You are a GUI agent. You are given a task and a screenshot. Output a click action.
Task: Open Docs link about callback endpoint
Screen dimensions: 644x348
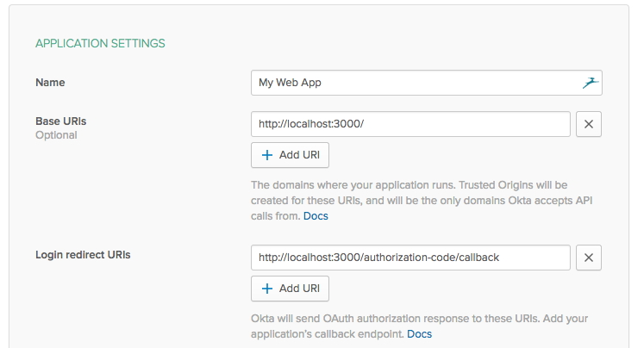[x=419, y=333]
